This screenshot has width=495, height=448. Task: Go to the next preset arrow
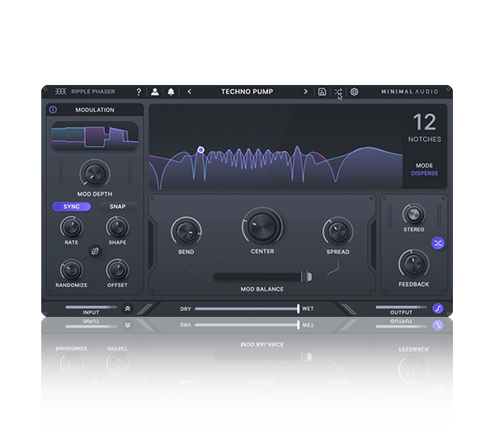tap(305, 92)
